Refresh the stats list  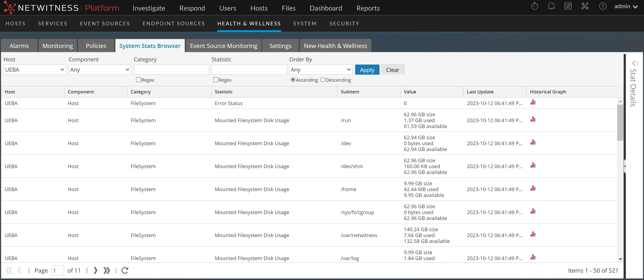[125, 270]
